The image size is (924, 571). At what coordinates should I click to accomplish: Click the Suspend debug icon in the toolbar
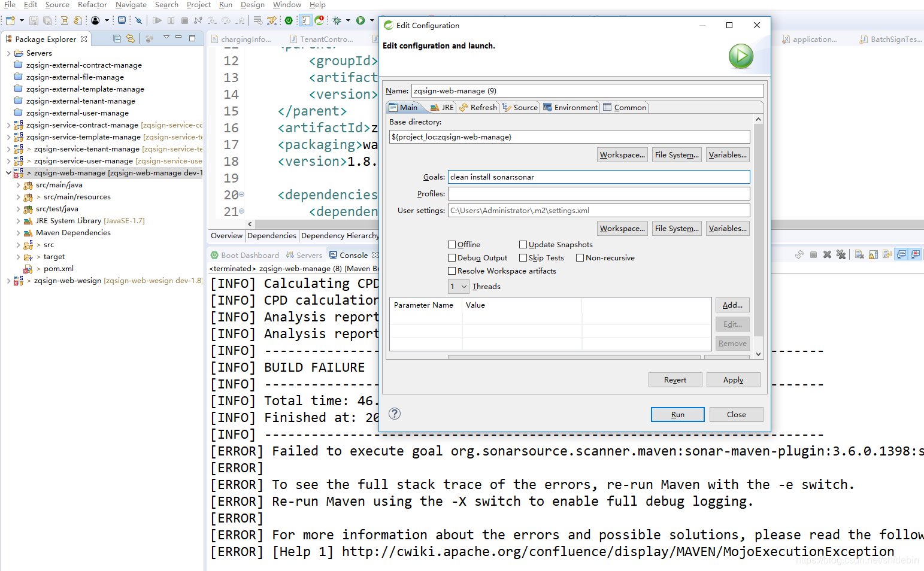click(171, 20)
